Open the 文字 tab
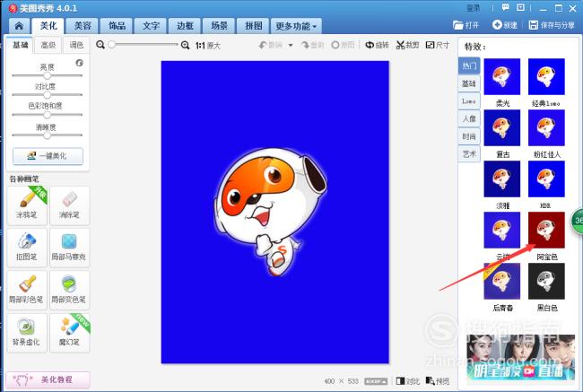This screenshot has width=583, height=392. click(x=151, y=26)
